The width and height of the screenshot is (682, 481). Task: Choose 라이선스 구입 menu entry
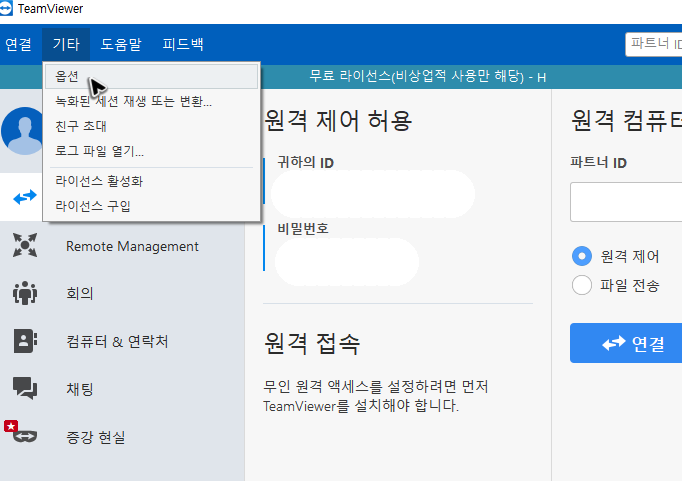tap(151, 206)
